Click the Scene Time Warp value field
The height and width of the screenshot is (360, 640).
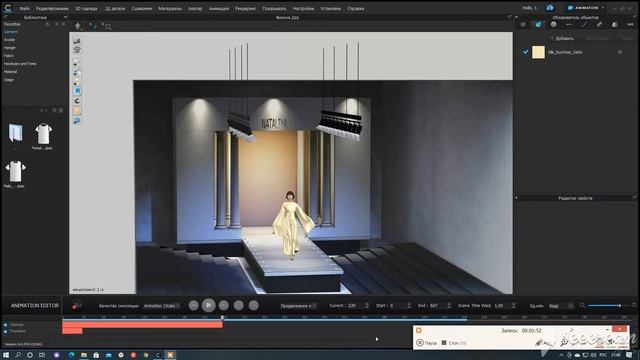tap(504, 306)
